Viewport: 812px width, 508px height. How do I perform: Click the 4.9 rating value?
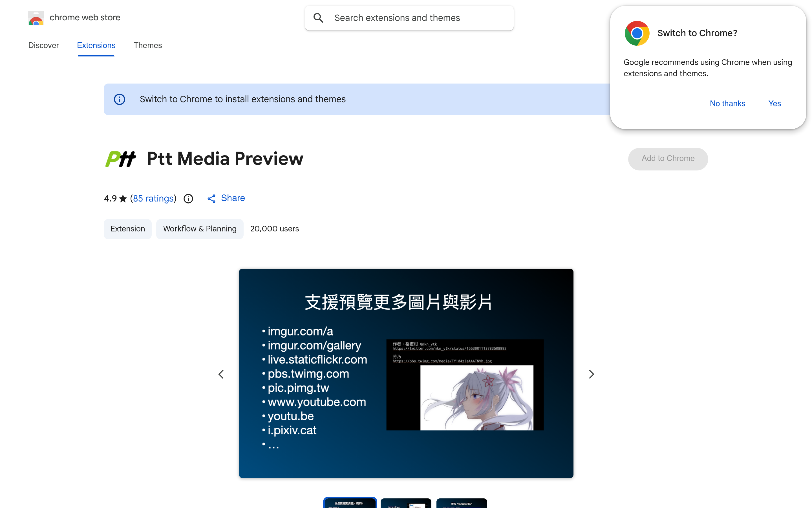click(x=111, y=199)
